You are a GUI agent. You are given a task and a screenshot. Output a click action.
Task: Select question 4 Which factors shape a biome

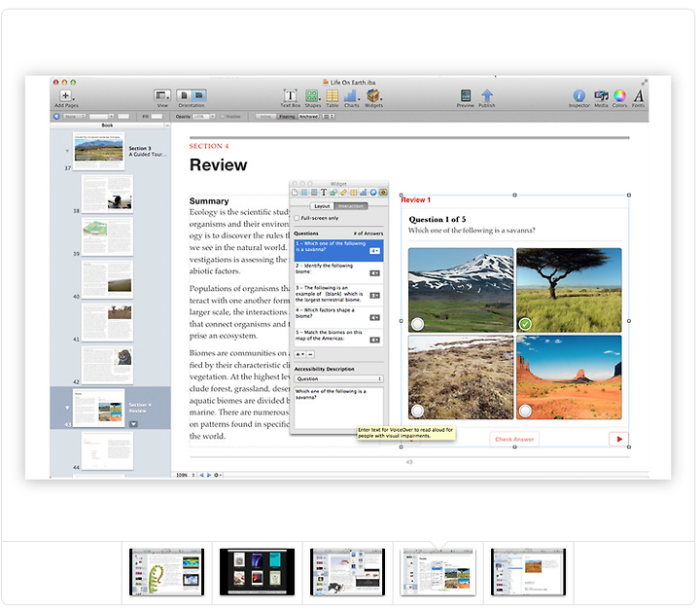click(339, 317)
